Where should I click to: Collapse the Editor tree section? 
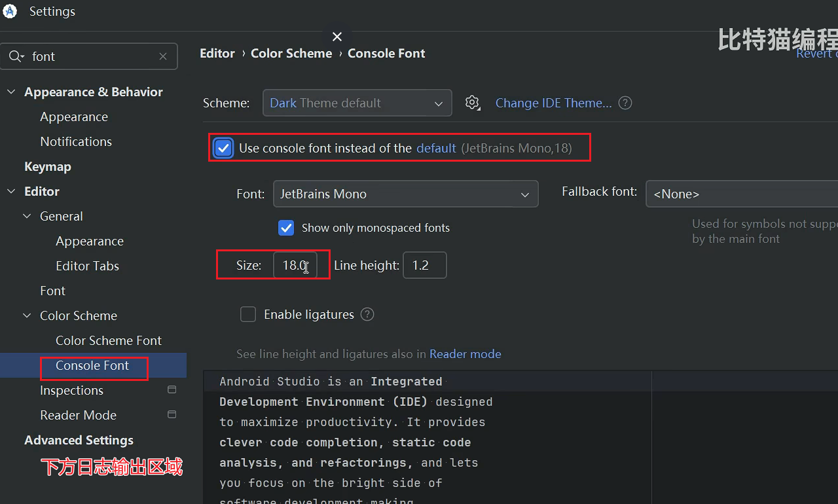pyautogui.click(x=11, y=191)
